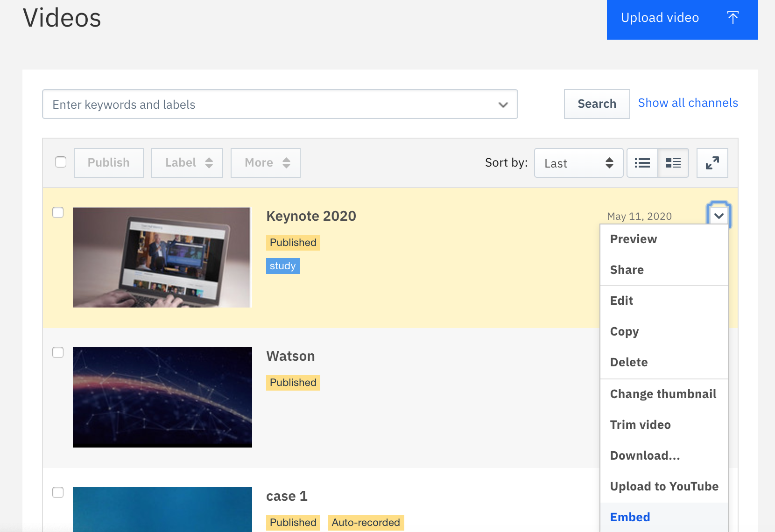The height and width of the screenshot is (532, 775).
Task: Click the Videos page heading
Action: coord(62,18)
